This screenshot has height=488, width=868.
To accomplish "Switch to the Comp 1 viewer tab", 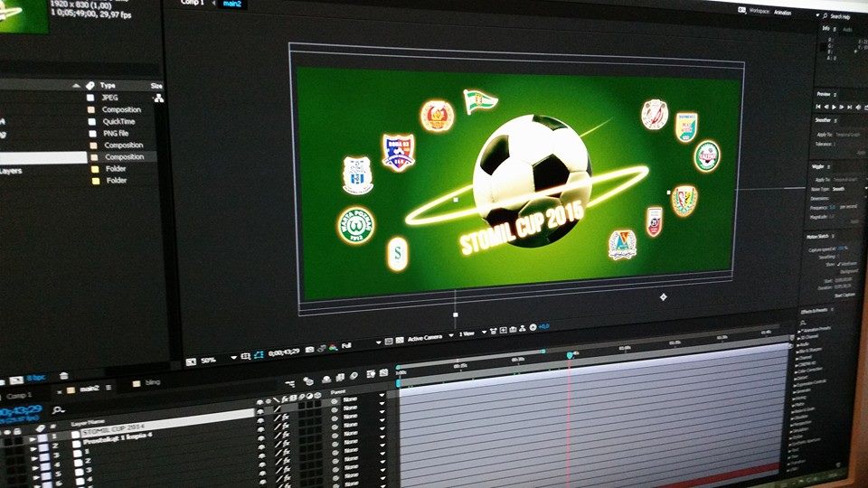I will [191, 2].
